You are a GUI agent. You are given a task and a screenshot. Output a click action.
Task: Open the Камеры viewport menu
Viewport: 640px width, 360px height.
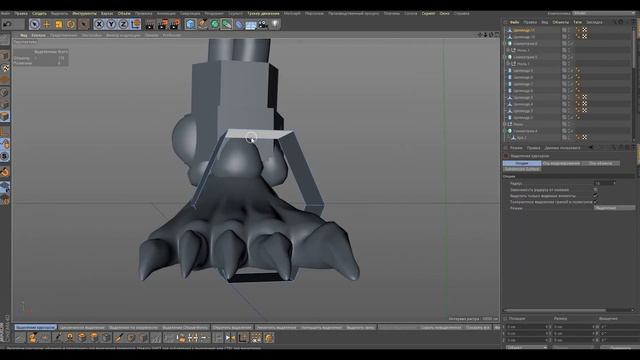pos(38,35)
